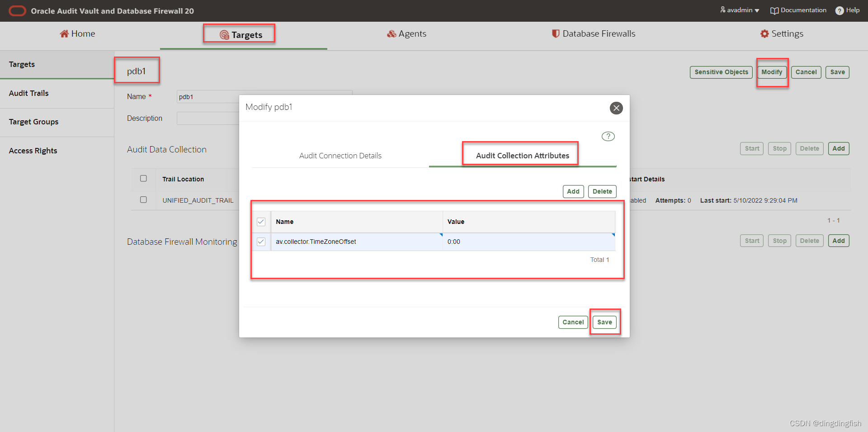Viewport: 868px width, 432px height.
Task: Click the Targets bullseye icon
Action: point(224,35)
